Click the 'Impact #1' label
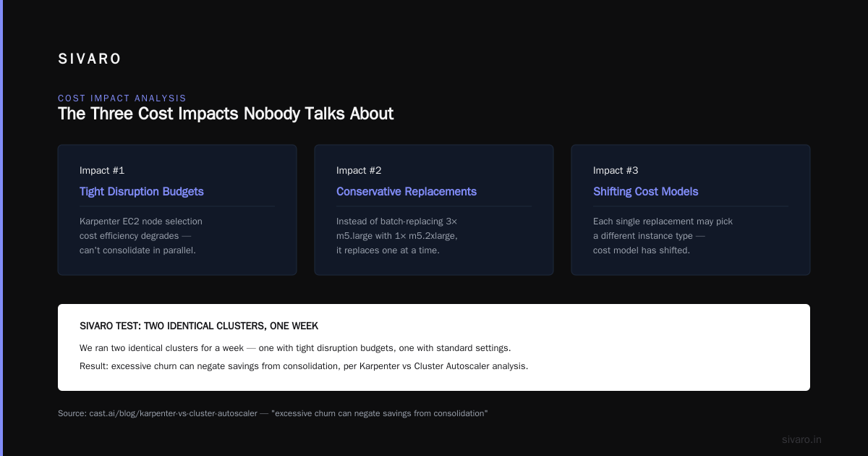 [x=102, y=170]
